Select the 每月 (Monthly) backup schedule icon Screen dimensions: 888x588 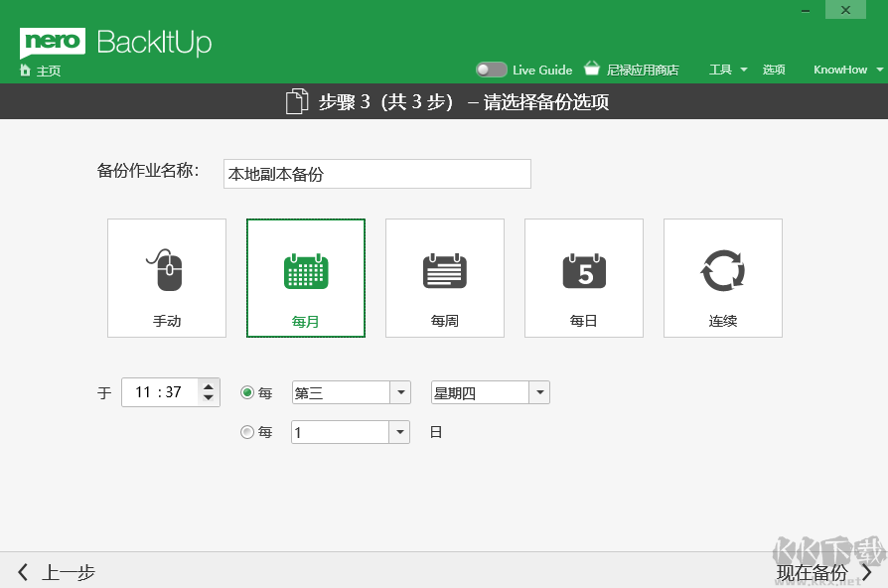305,276
